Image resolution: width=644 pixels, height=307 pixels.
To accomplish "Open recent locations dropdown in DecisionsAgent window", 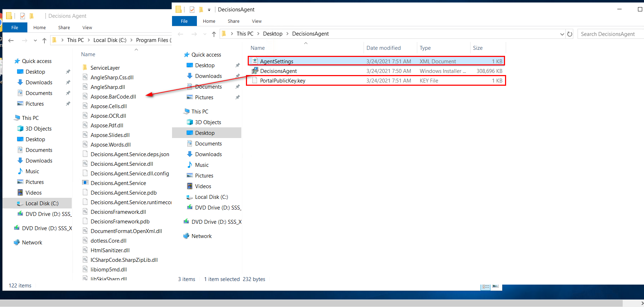I will 205,34.
